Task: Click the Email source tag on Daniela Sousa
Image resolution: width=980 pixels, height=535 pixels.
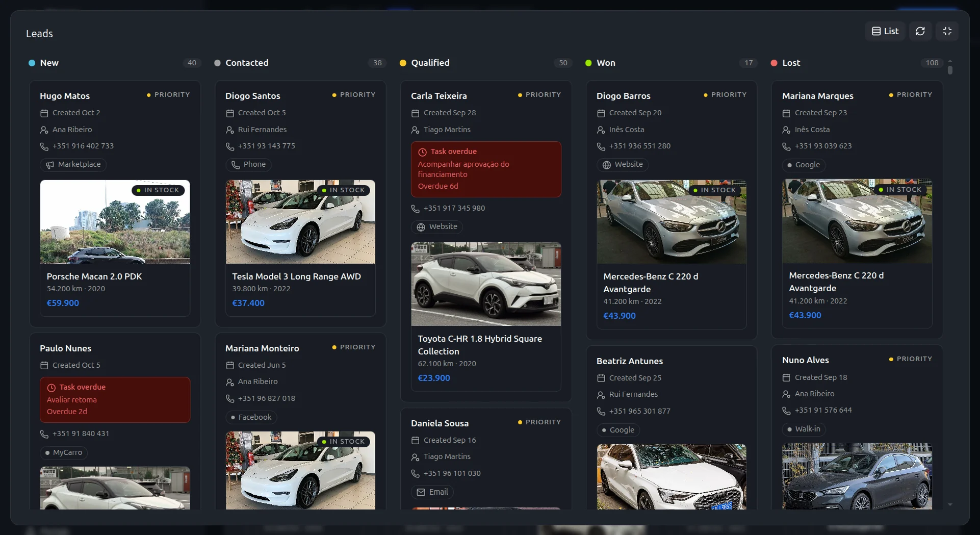Action: [432, 492]
